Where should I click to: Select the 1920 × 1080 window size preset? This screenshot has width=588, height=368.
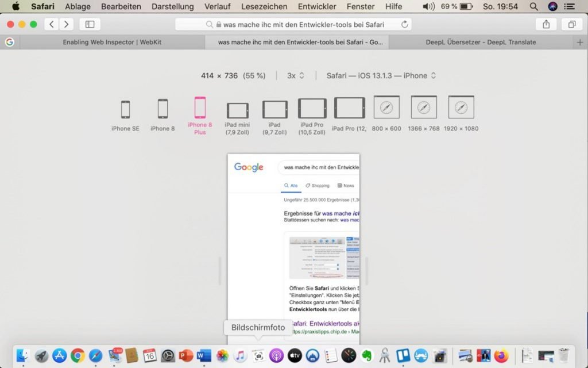(461, 114)
